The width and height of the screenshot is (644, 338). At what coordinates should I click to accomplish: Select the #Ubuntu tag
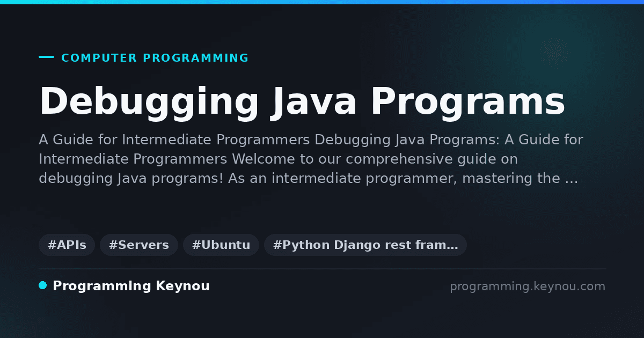coord(221,245)
